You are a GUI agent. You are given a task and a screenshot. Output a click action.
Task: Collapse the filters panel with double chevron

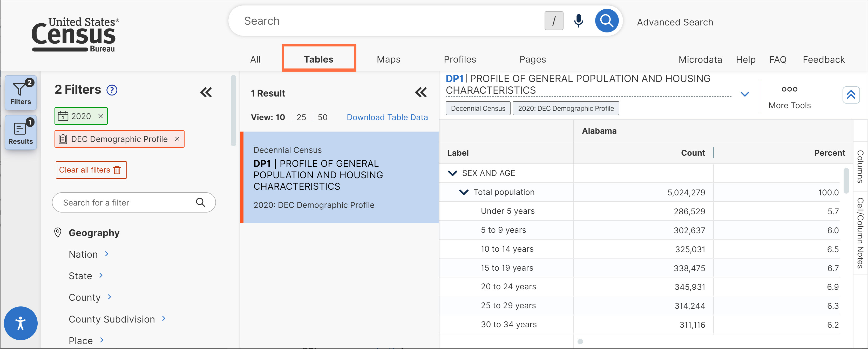point(206,92)
